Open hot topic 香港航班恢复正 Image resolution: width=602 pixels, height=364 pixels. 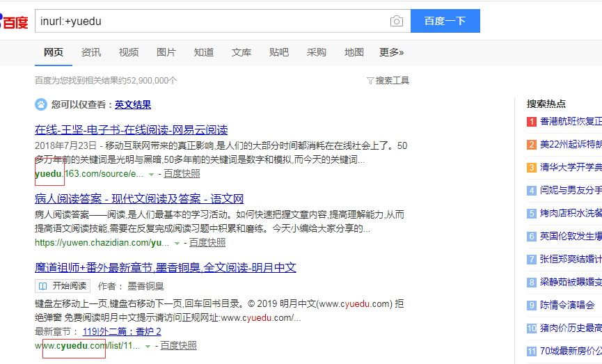571,122
